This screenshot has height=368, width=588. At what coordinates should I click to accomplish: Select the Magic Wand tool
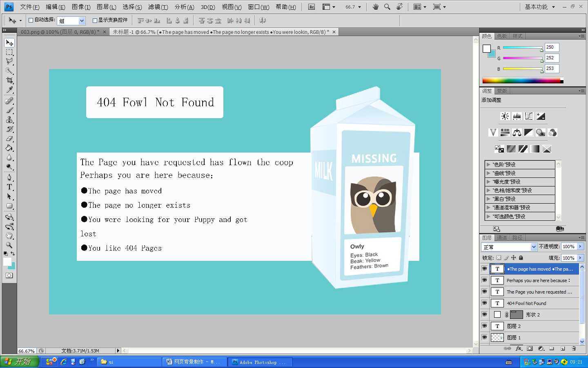point(9,71)
